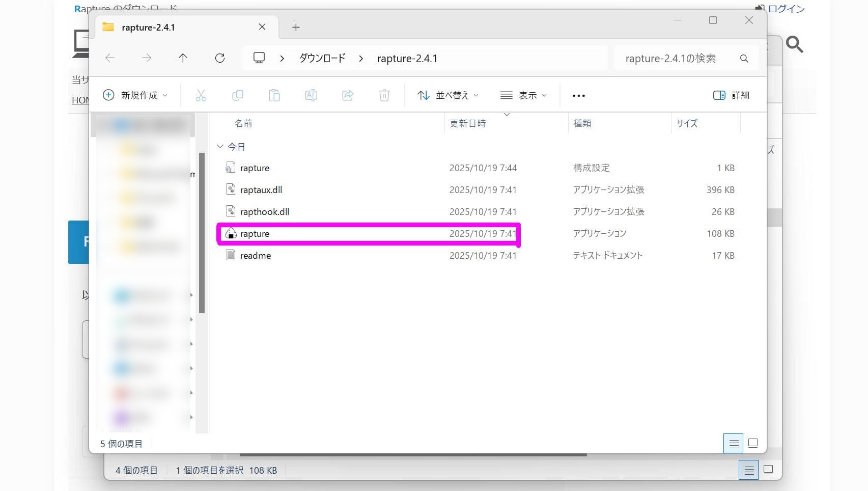Viewport: 868px width, 491px height.
Task: Click the Paste clipboard icon
Action: click(x=274, y=95)
